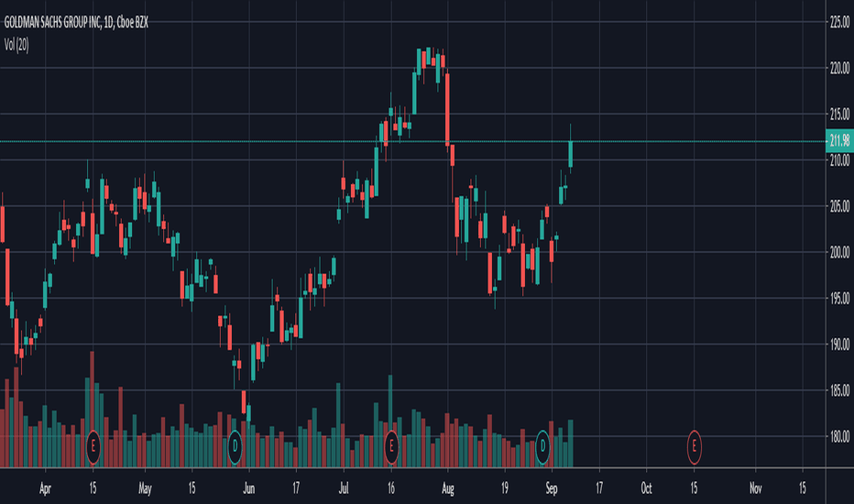Viewport: 854px width, 504px height.
Task: Click the Aug label on time axis
Action: click(448, 488)
